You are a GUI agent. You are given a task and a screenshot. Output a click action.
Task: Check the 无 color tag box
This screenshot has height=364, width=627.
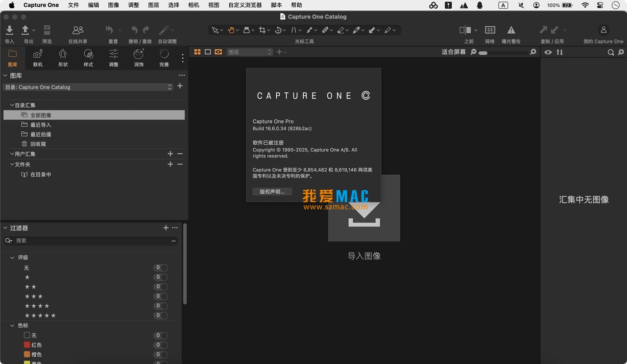point(27,335)
